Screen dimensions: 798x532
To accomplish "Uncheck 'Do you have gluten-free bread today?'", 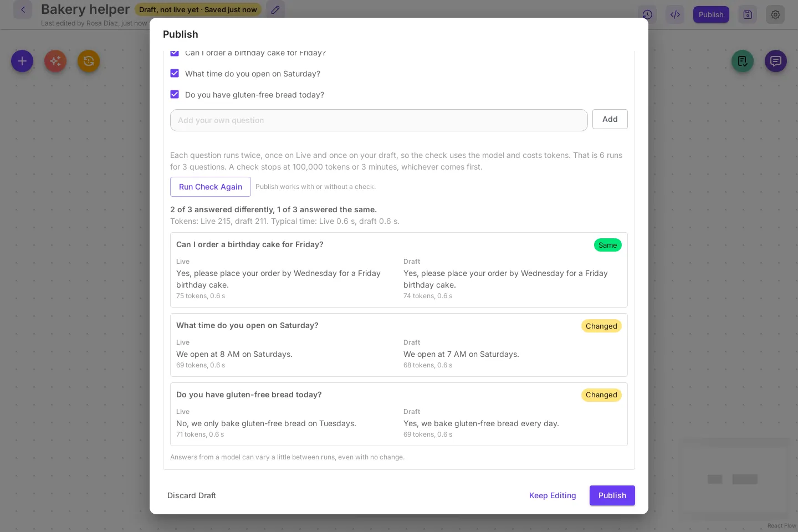I will [175, 94].
